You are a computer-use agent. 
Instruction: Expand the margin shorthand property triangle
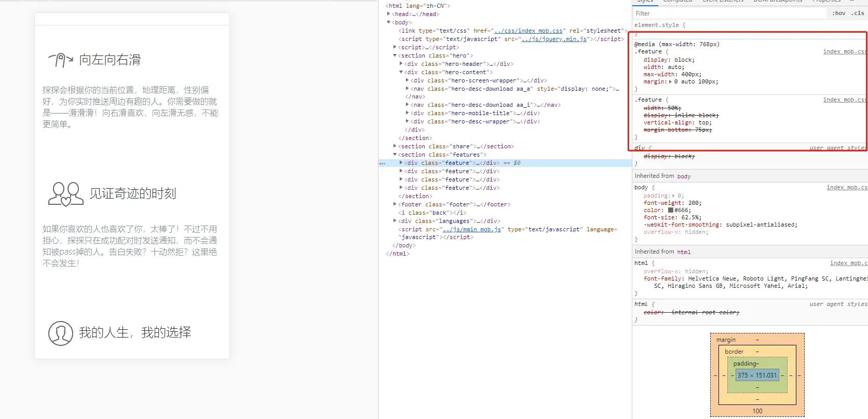click(670, 82)
